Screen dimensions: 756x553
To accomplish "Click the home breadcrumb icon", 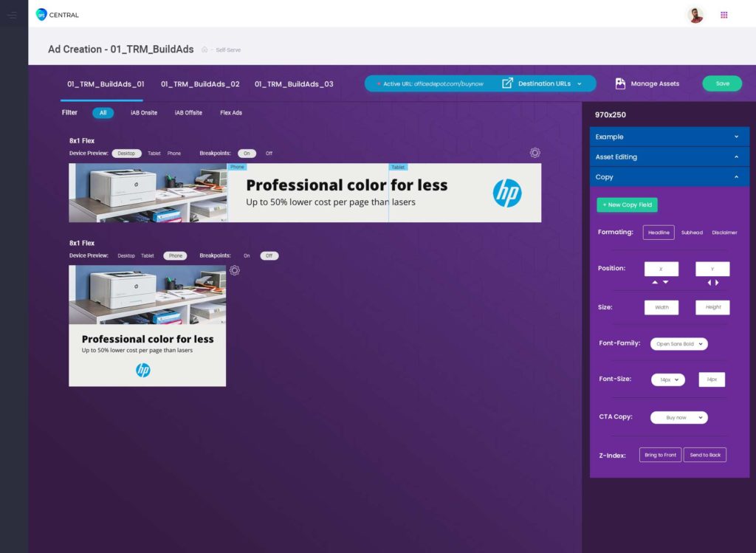I will pos(205,49).
